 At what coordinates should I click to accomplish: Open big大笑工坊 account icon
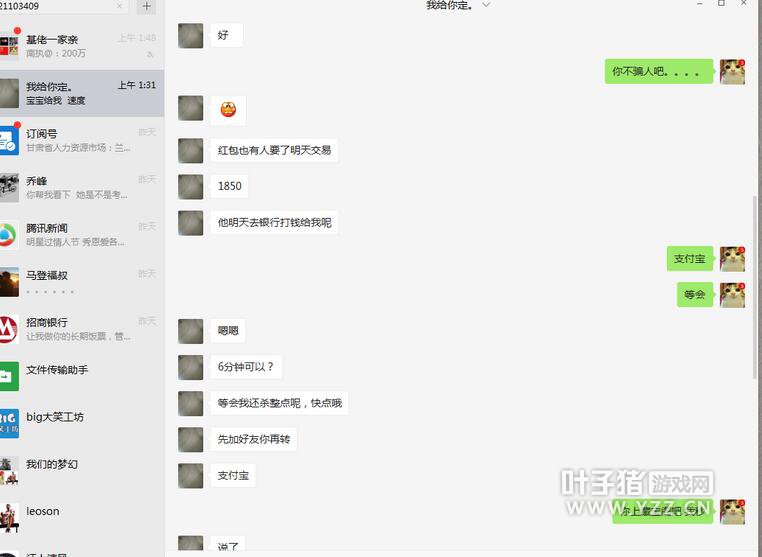tap(8, 423)
